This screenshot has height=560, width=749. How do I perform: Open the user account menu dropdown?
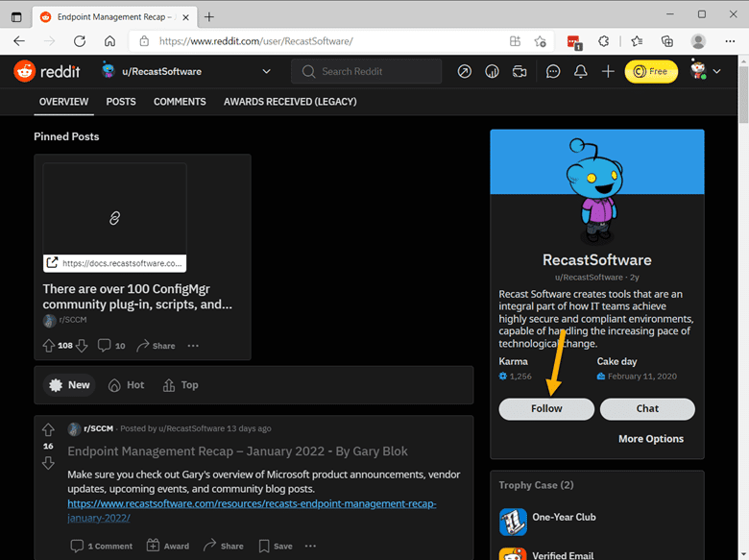tap(706, 71)
